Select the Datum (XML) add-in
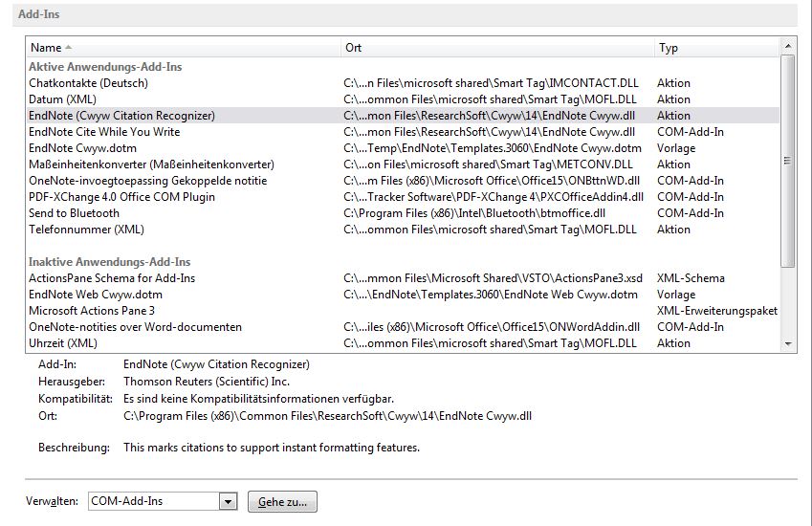This screenshot has height=526, width=812. click(403, 99)
